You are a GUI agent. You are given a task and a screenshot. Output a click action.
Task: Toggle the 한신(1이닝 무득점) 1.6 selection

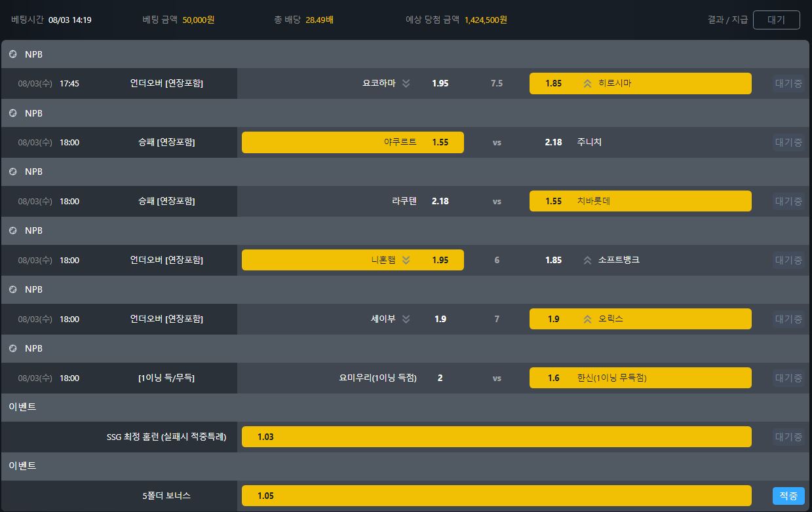[640, 378]
